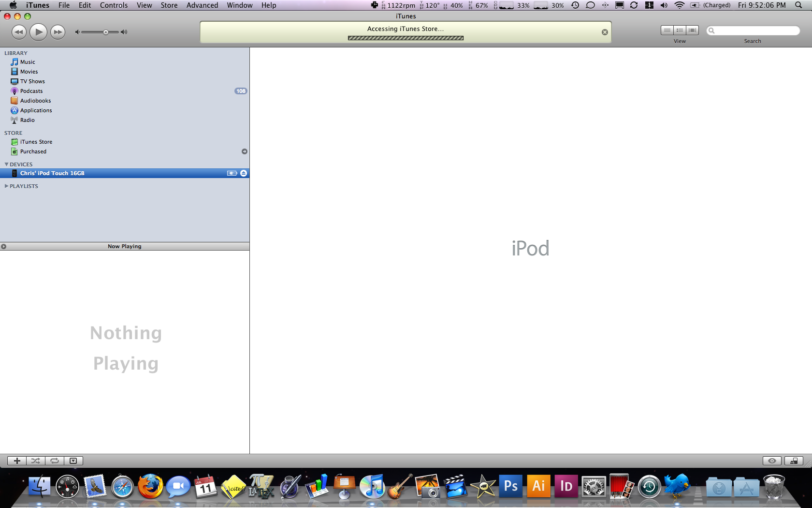The height and width of the screenshot is (508, 812).
Task: Hide the artwork viewer panel
Action: pyautogui.click(x=73, y=461)
